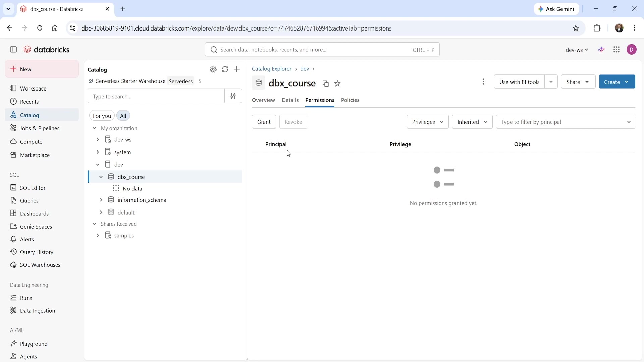Screen dimensions: 644x362
Task: Open the Inherited filter dropdown
Action: pyautogui.click(x=472, y=122)
